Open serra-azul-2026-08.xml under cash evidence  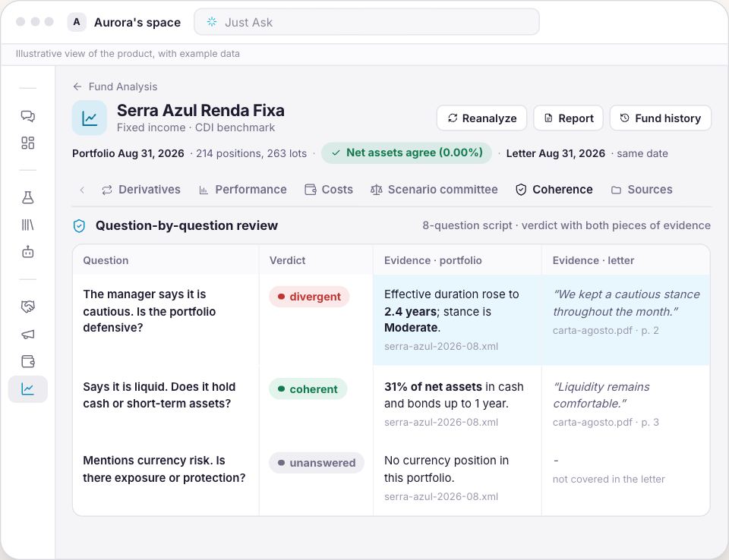(440, 422)
